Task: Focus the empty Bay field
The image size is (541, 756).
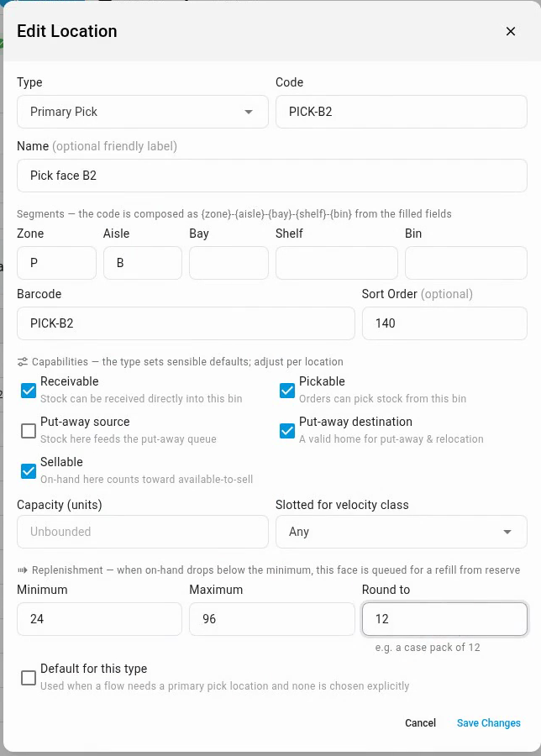Action: click(x=228, y=263)
